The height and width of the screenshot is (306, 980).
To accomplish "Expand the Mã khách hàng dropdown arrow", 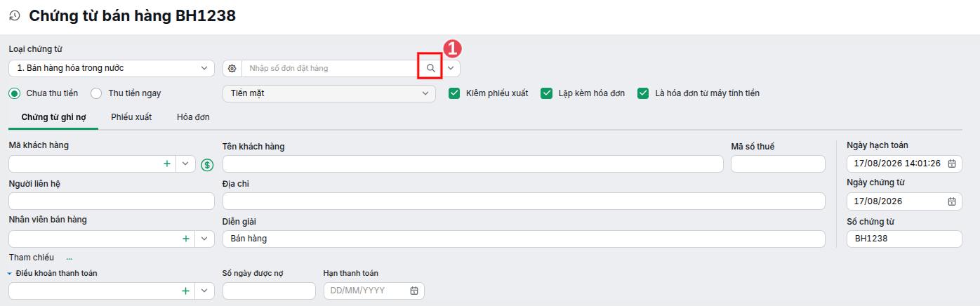I will coord(185,164).
